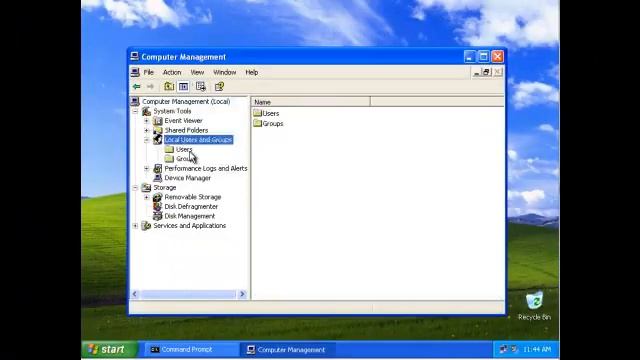
Task: Click the Recycle Bin desktop icon
Action: [534, 301]
